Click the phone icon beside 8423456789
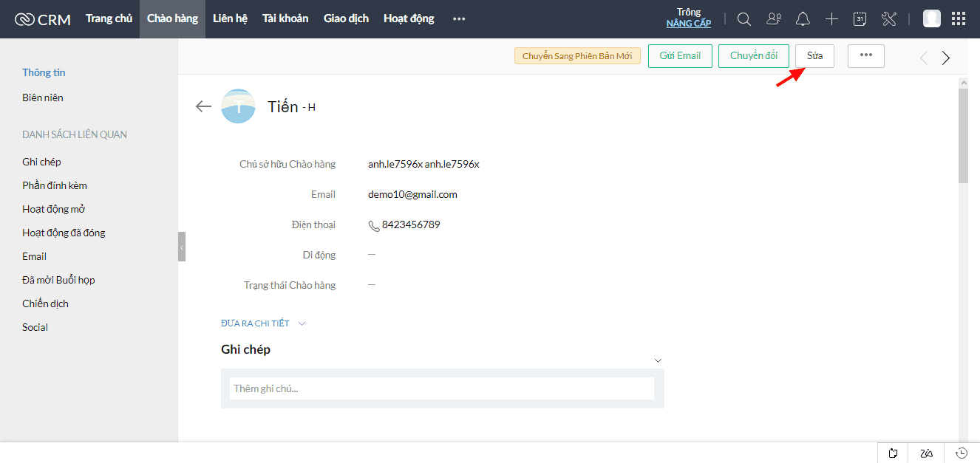 374,225
